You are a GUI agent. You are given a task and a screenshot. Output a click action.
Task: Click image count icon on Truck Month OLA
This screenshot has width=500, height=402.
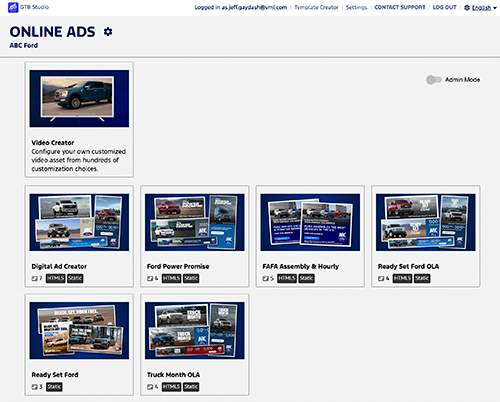(150, 387)
